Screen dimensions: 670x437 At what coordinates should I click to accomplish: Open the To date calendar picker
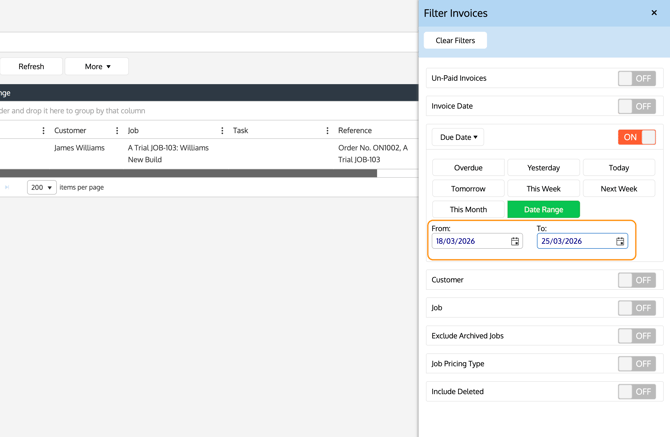(x=620, y=241)
